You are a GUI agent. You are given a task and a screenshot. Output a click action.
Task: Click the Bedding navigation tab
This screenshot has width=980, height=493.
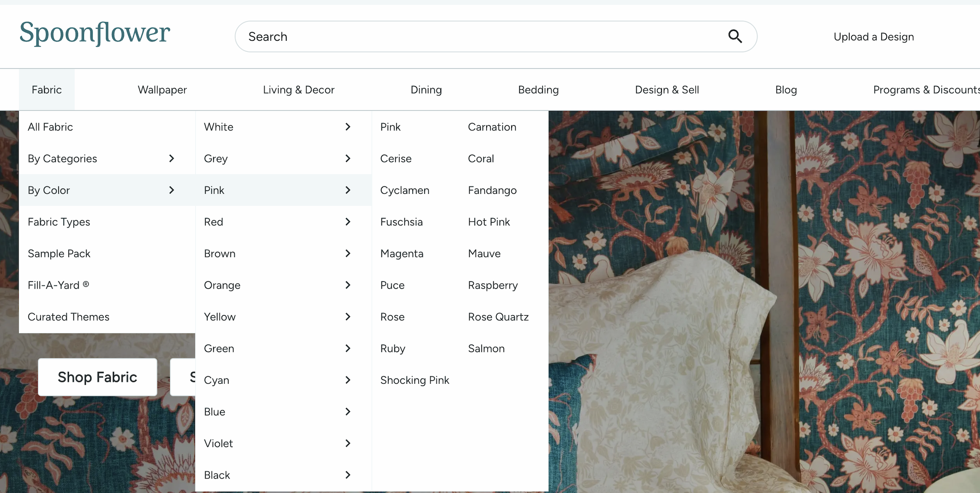[538, 89]
